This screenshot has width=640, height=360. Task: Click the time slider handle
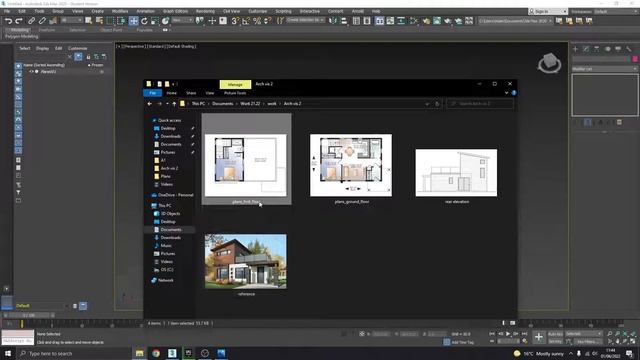pos(28,315)
